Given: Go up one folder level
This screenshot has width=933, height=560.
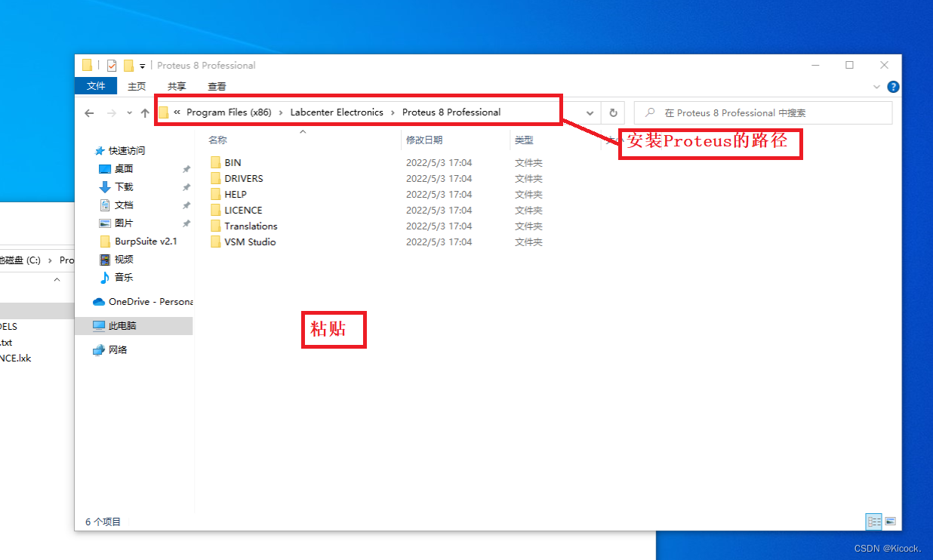Looking at the screenshot, I should pyautogui.click(x=145, y=113).
